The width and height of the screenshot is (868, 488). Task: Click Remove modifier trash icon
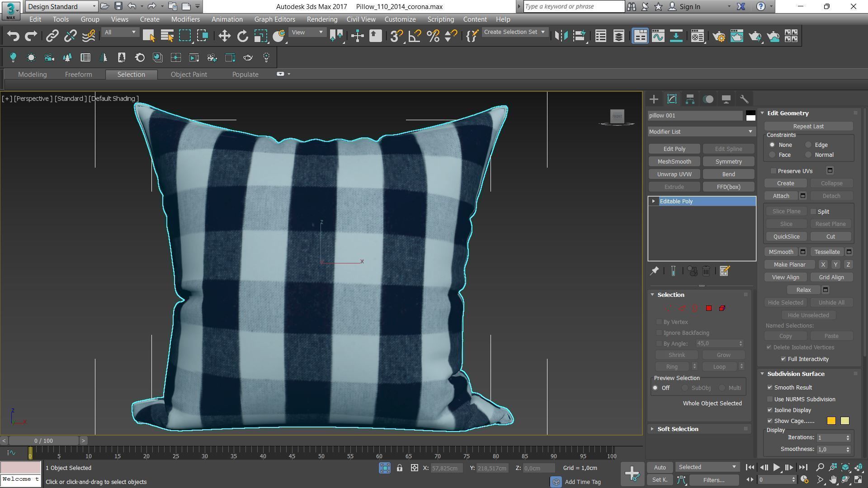click(x=706, y=271)
